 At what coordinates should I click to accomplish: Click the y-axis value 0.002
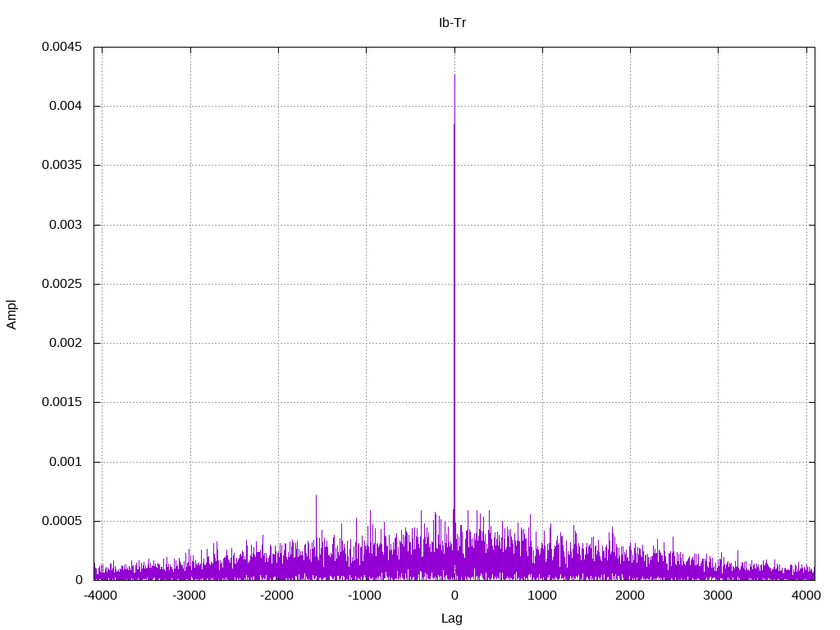[66, 342]
